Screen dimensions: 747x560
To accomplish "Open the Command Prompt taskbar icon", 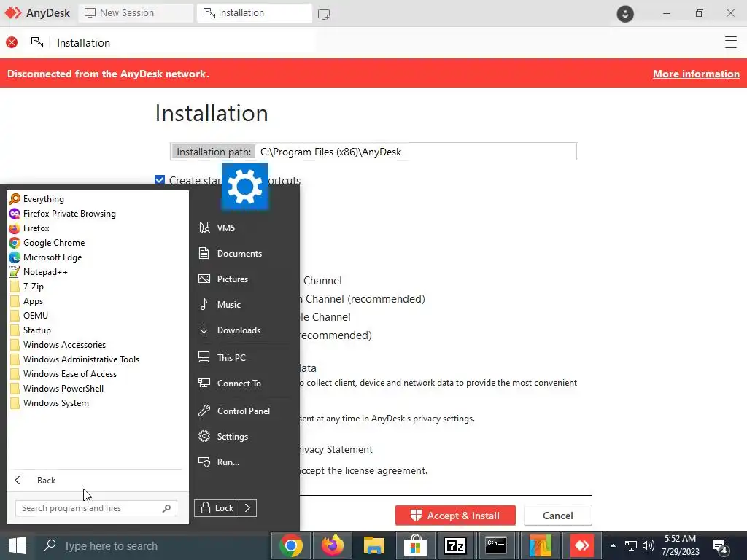I will (x=496, y=545).
